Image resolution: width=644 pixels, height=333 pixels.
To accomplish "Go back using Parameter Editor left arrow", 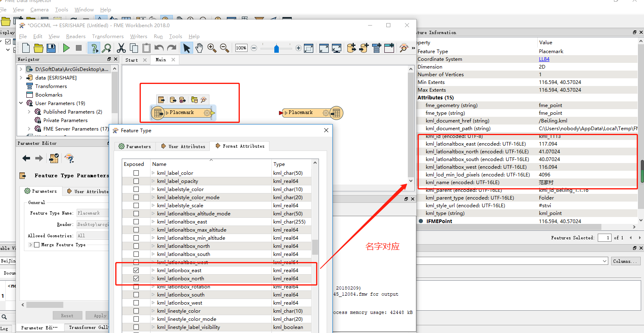I will click(x=26, y=158).
